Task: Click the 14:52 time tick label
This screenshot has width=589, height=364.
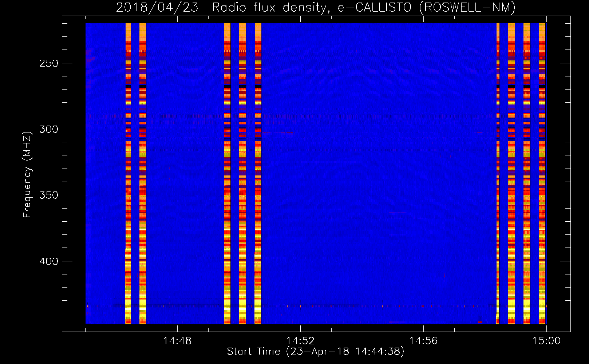Action: point(300,341)
